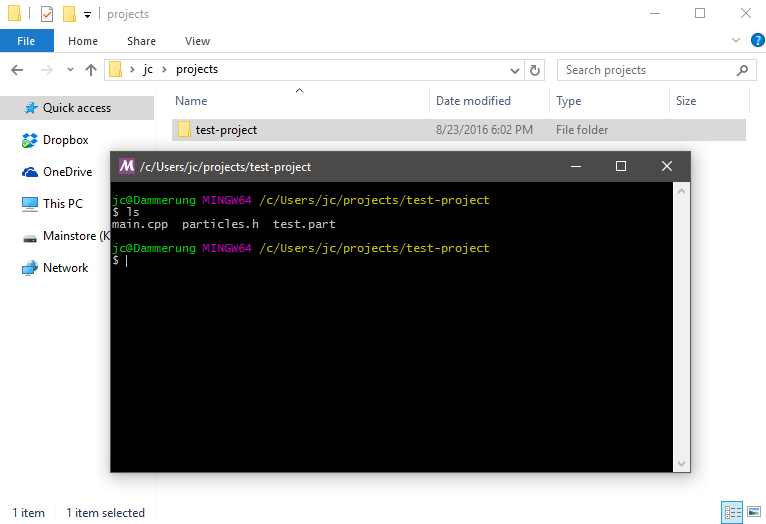The width and height of the screenshot is (766, 524).
Task: Open the File menu
Action: tap(26, 41)
